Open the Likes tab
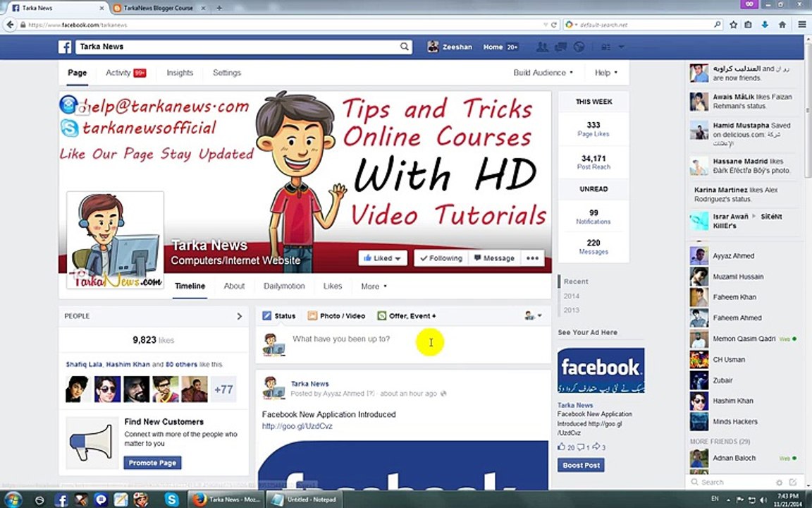812x508 pixels. tap(333, 286)
